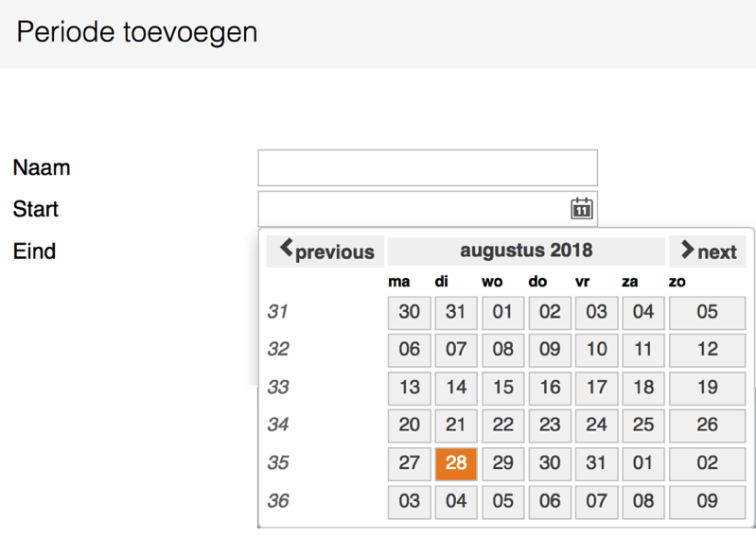Select Friday August 10
The height and width of the screenshot is (537, 756).
pos(596,350)
